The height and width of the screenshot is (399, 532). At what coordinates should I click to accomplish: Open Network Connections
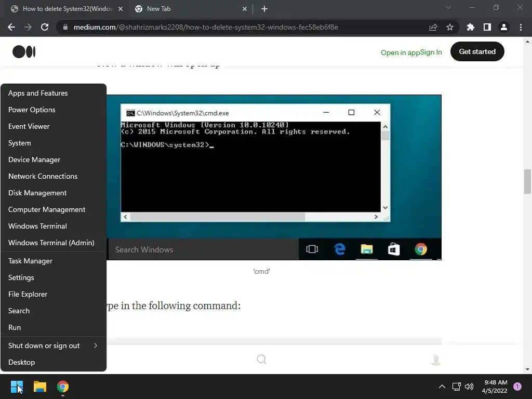pyautogui.click(x=54, y=176)
